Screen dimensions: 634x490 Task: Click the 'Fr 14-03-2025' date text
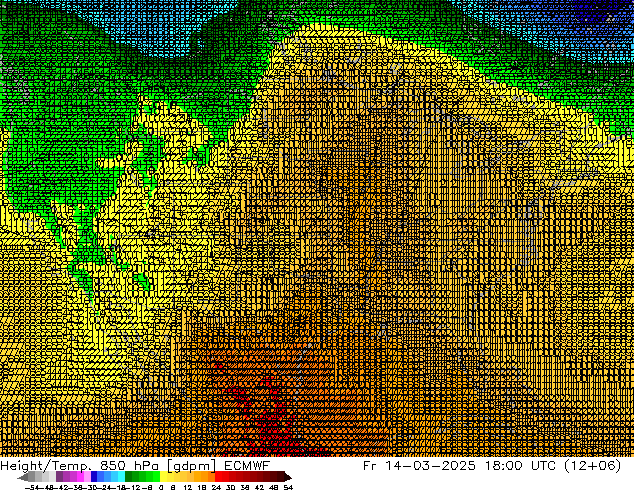pos(419,466)
